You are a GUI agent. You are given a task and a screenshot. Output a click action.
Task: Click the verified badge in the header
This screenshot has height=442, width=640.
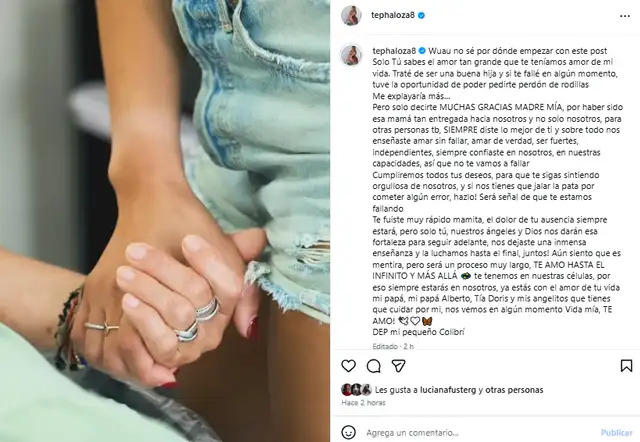422,16
